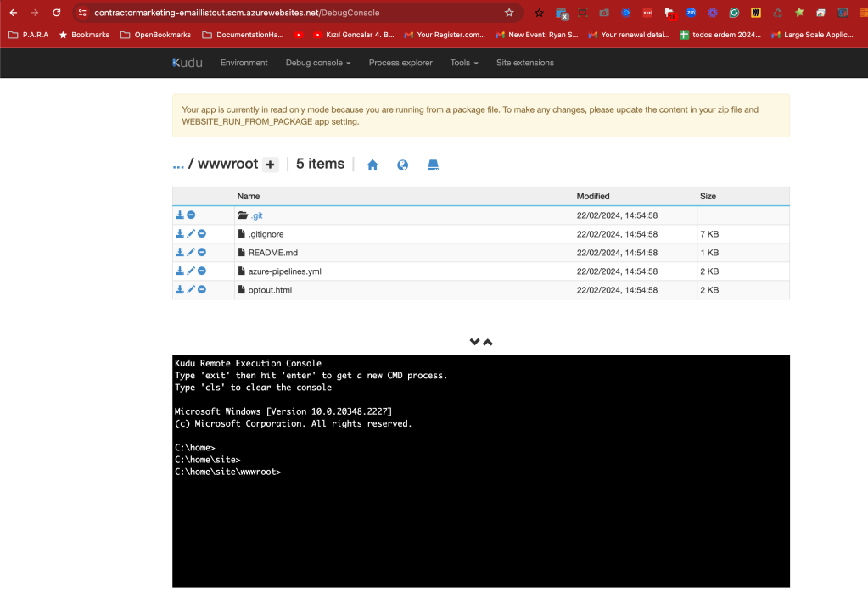The image size is (868, 598).
Task: Delete the README.md file
Action: click(x=202, y=252)
